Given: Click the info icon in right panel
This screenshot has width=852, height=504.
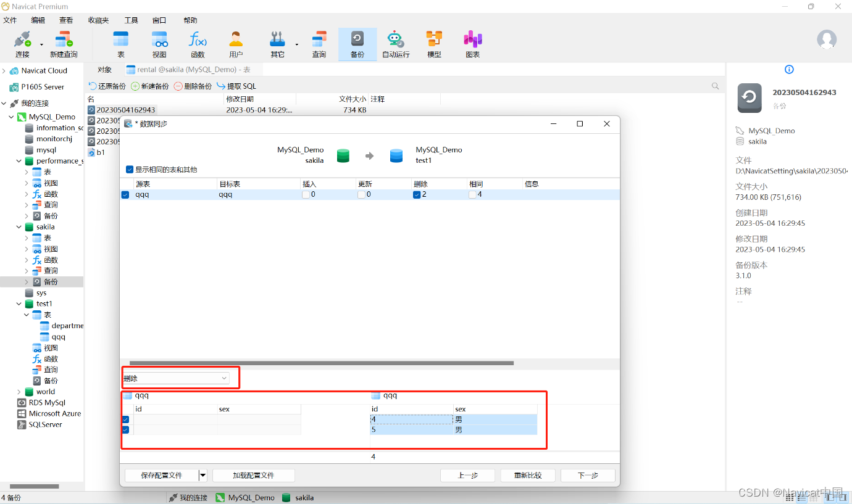Looking at the screenshot, I should point(789,70).
